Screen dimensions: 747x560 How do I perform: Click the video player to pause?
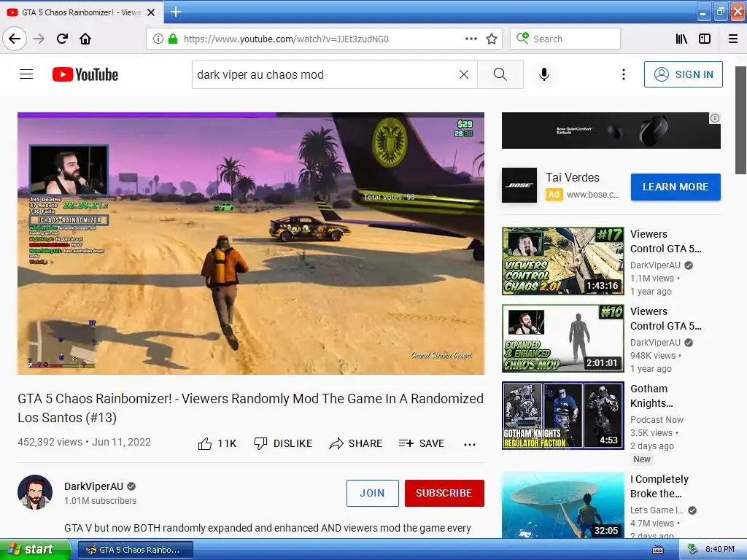251,244
